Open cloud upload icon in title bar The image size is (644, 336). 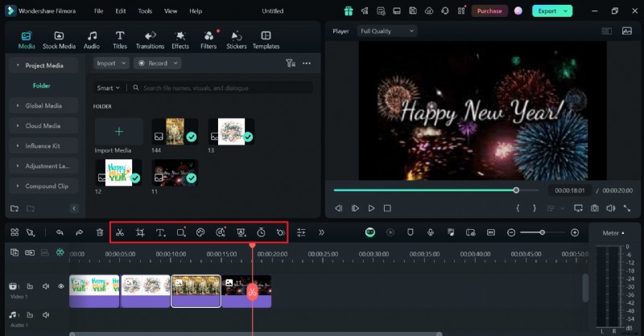pos(429,11)
